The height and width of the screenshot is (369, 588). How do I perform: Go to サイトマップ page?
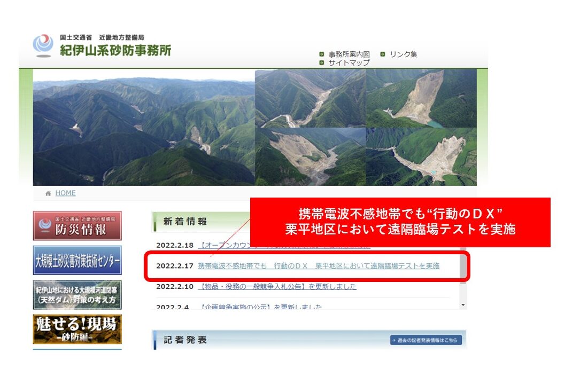coord(349,62)
